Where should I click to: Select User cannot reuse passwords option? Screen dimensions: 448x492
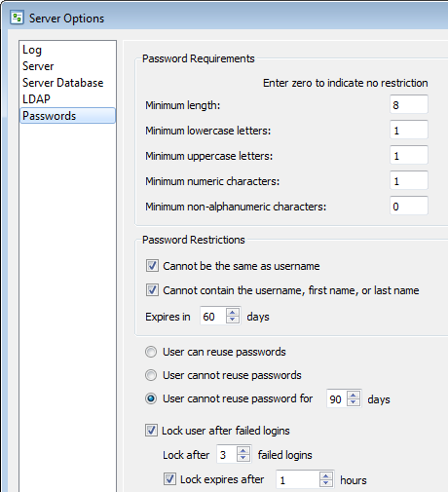pyautogui.click(x=151, y=375)
